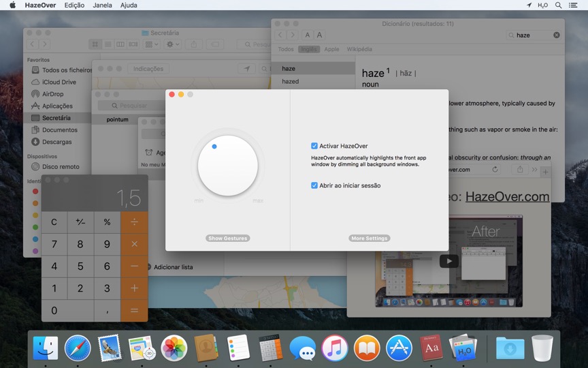Open the Apple menu
Image resolution: width=588 pixels, height=368 pixels.
point(12,5)
